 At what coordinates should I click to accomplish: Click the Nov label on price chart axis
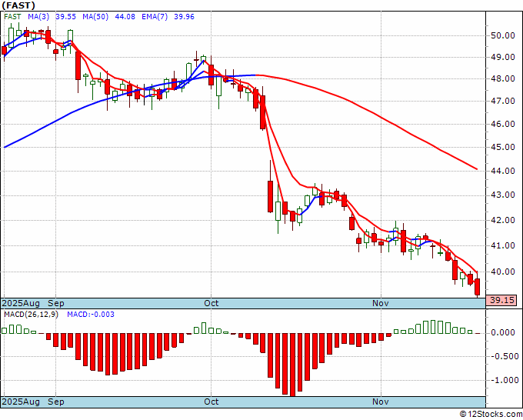[381, 303]
